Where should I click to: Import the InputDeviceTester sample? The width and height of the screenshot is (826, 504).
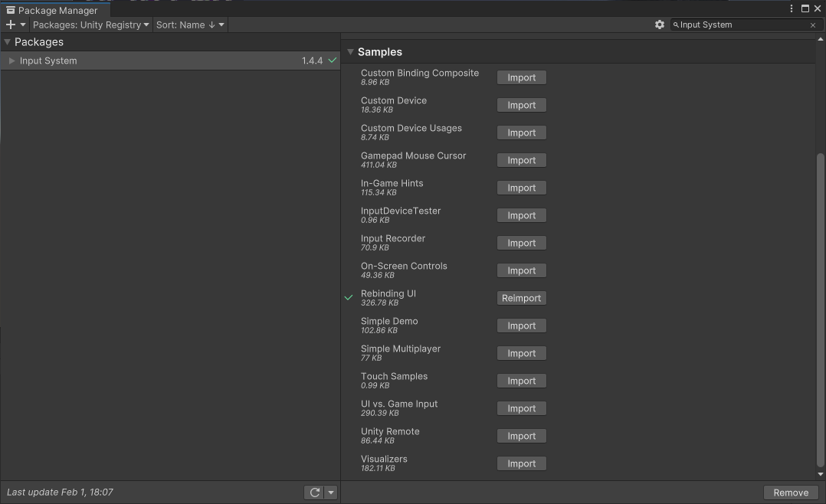click(x=522, y=215)
